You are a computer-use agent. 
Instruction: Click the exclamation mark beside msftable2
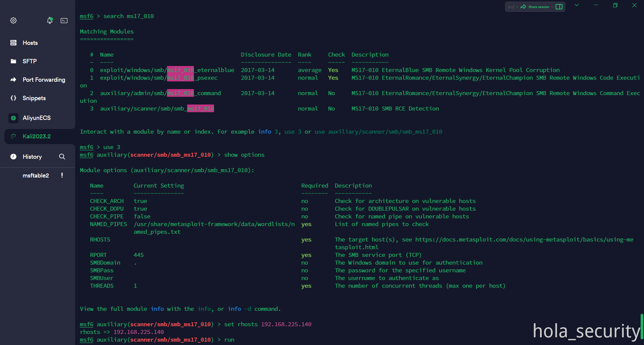pyautogui.click(x=62, y=175)
